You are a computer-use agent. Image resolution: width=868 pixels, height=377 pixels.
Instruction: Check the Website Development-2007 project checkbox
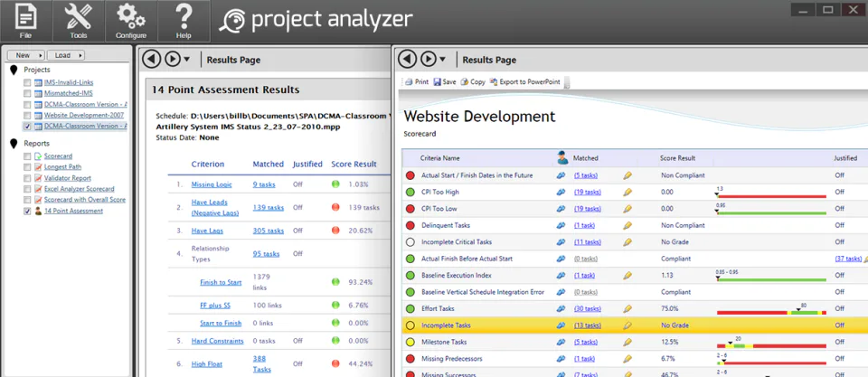[27, 116]
